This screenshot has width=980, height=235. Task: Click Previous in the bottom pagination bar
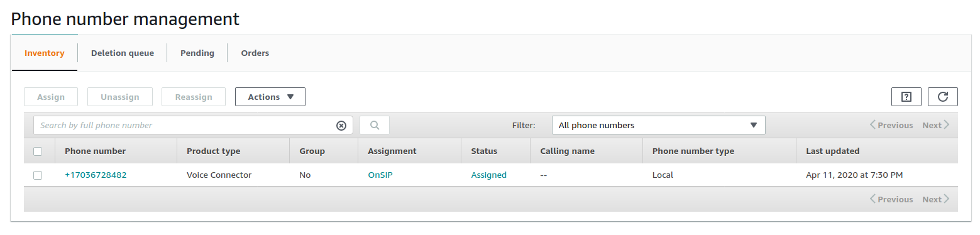(x=891, y=199)
